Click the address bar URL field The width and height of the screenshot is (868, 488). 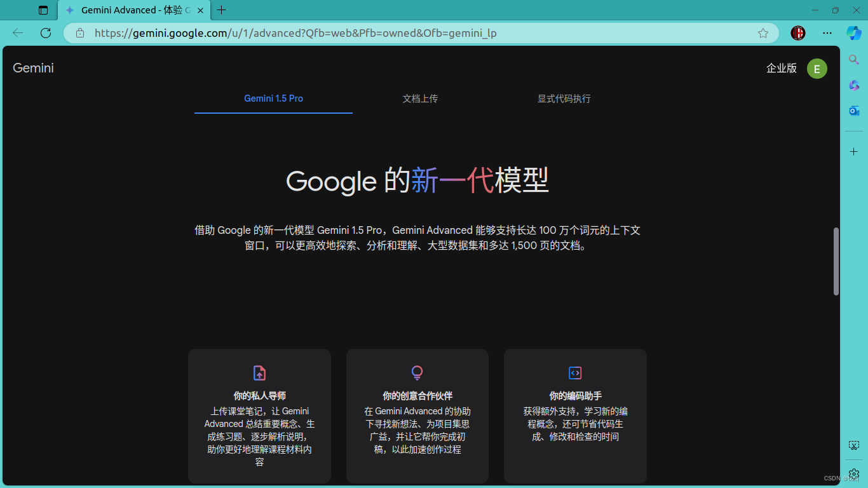(421, 33)
